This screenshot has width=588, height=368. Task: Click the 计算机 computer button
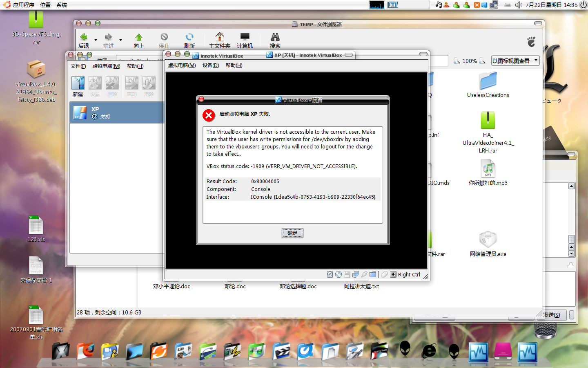245,40
